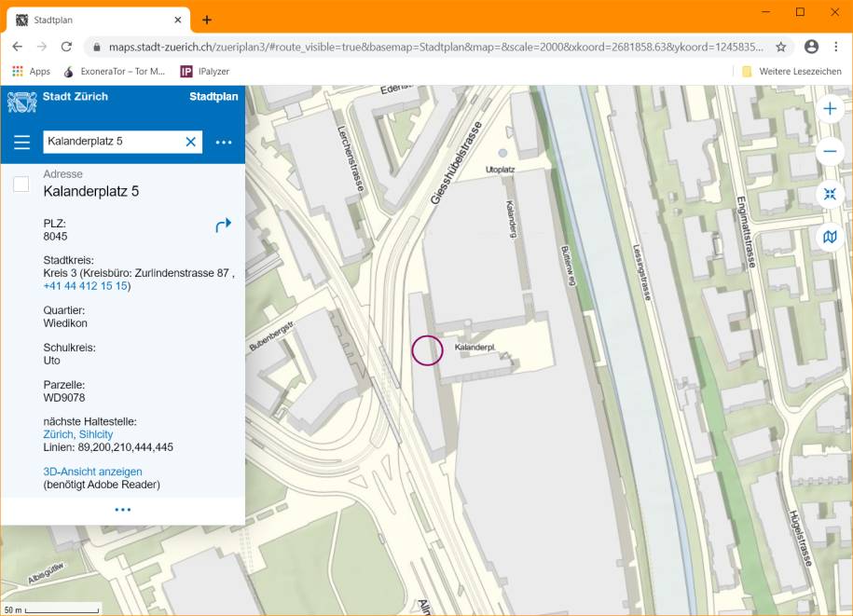Zoom out on the map
This screenshot has width=853, height=616.
pos(829,150)
